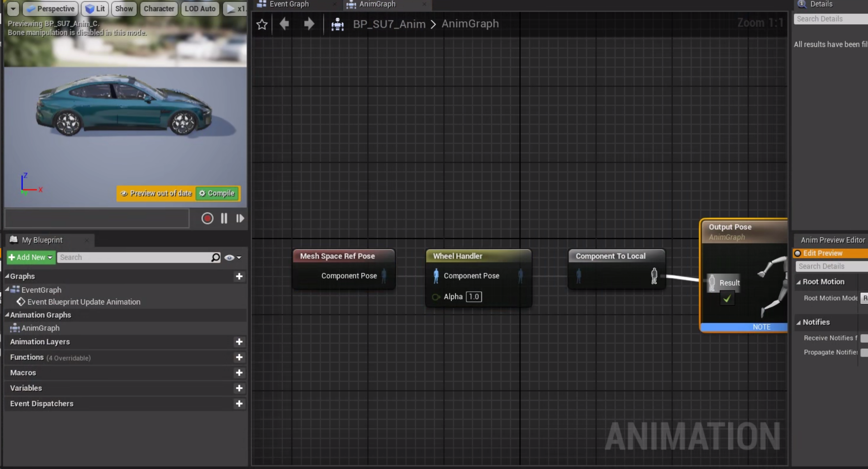Collapse the Root Motion section
868x469 pixels.
799,282
